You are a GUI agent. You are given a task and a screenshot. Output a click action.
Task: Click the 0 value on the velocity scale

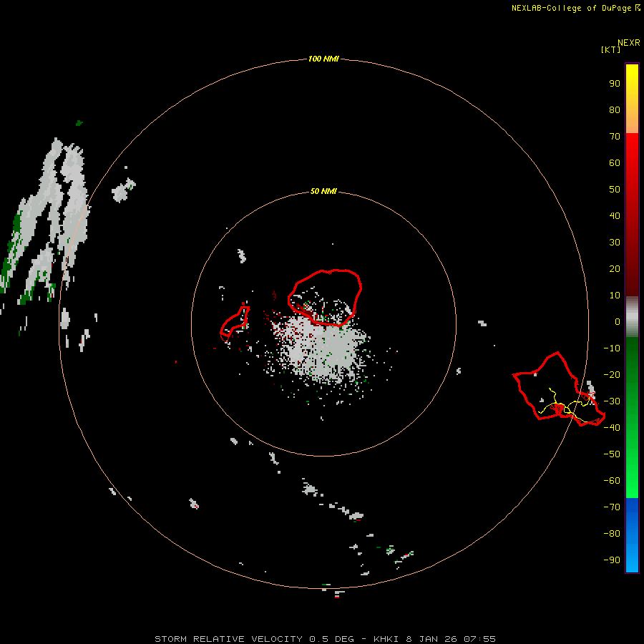pos(618,321)
